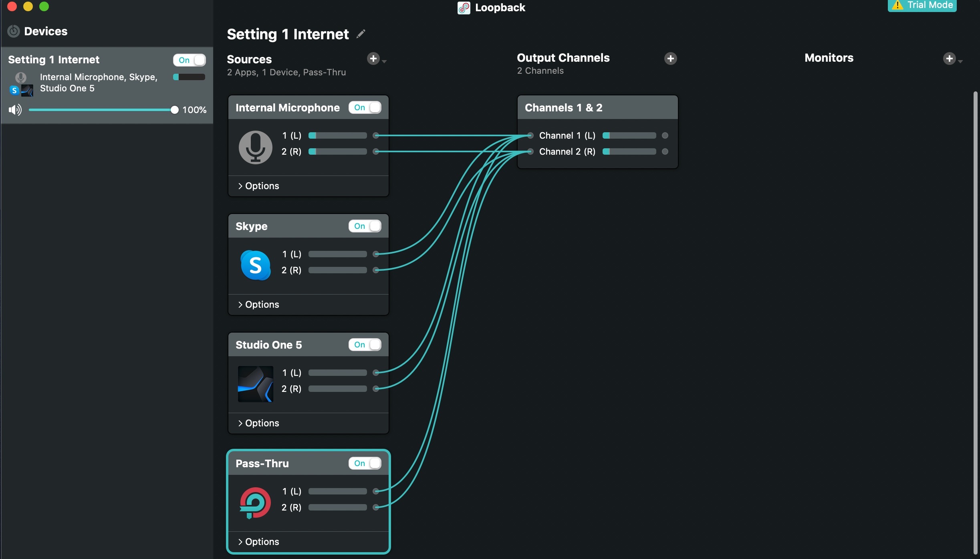Image resolution: width=980 pixels, height=559 pixels.
Task: Click the Pass-Thru Loopback icon
Action: 255,502
